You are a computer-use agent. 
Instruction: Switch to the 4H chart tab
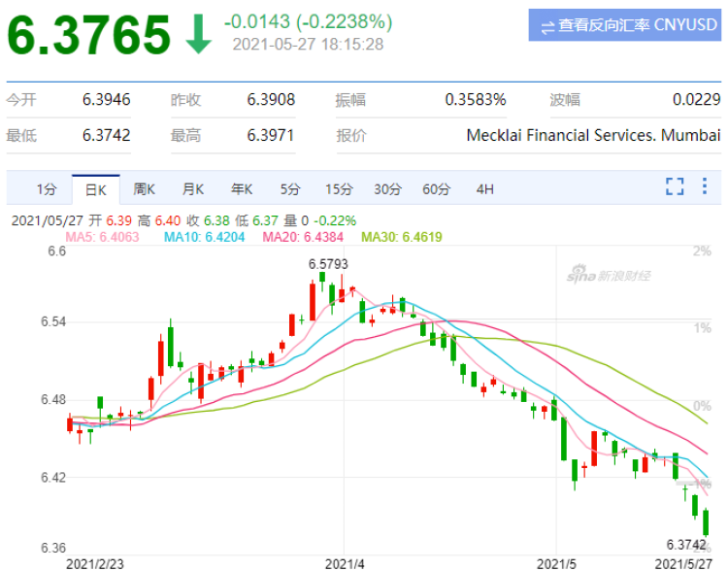484,189
